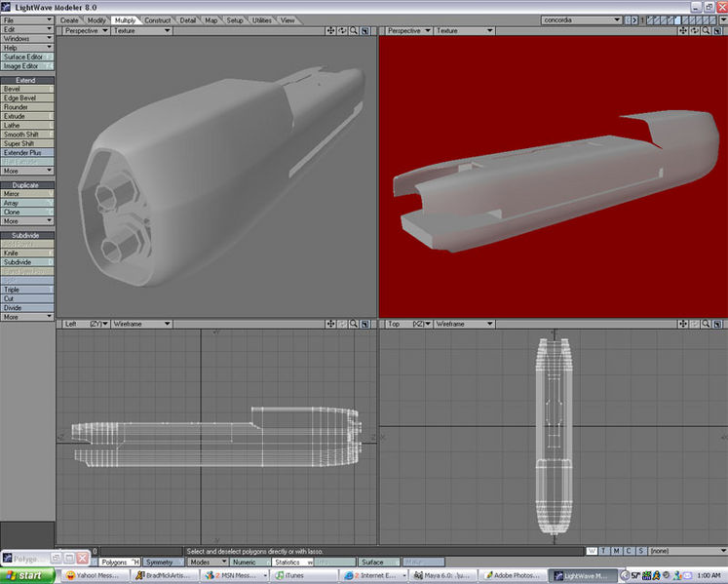
Task: Click the Windows Start button
Action: [29, 576]
